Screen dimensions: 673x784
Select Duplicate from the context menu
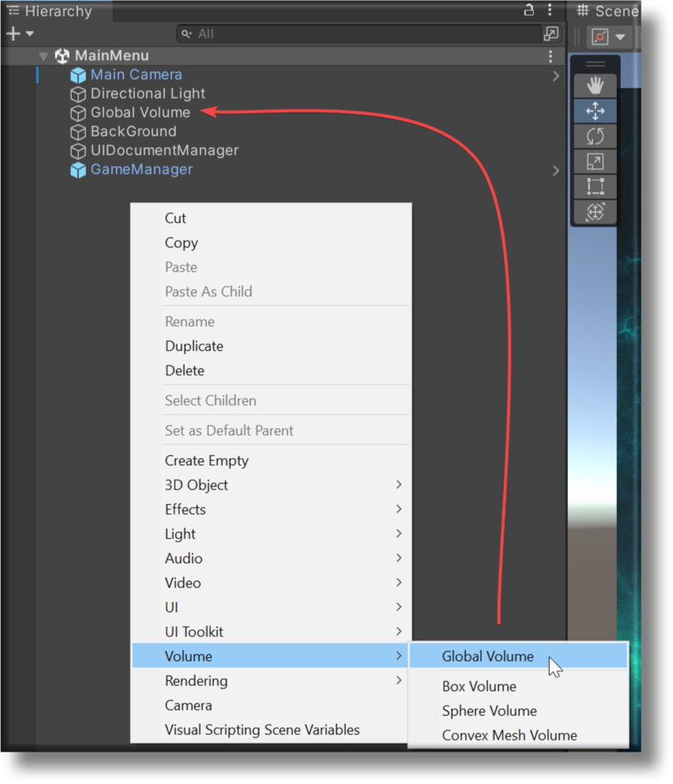(x=194, y=346)
